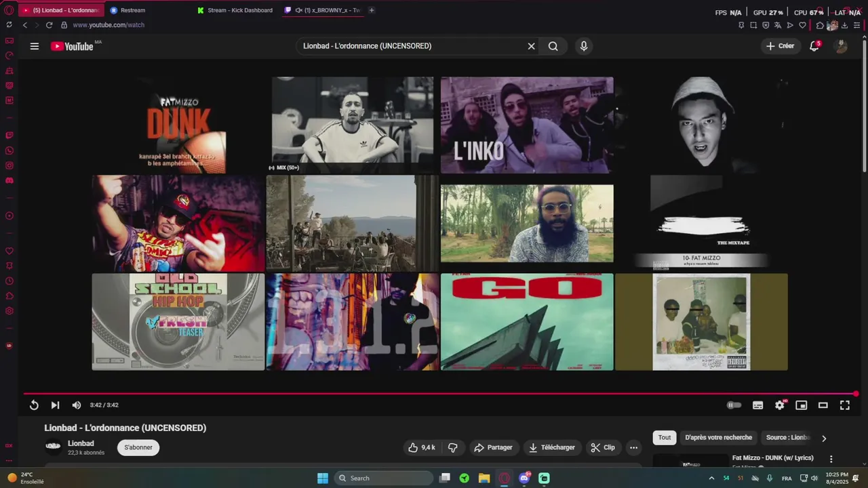Screen dimensions: 868x488
Task: Take a snapshot with the browser tool
Action: pos(753,25)
